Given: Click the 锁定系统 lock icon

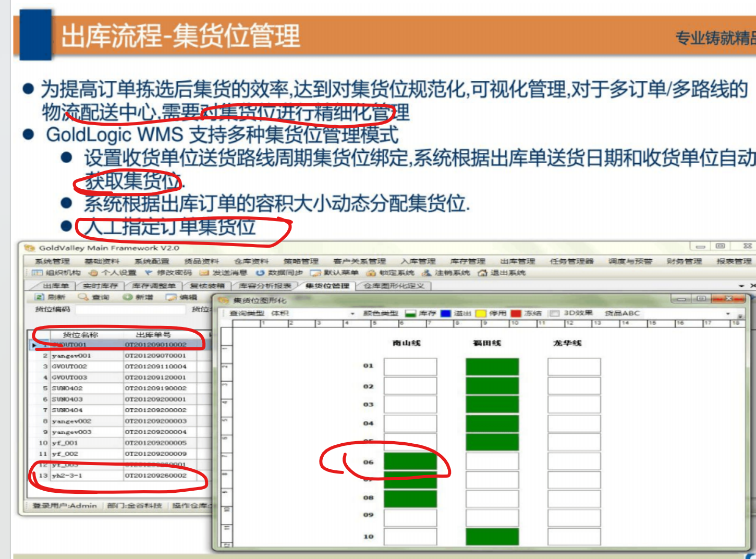Looking at the screenshot, I should (x=371, y=273).
